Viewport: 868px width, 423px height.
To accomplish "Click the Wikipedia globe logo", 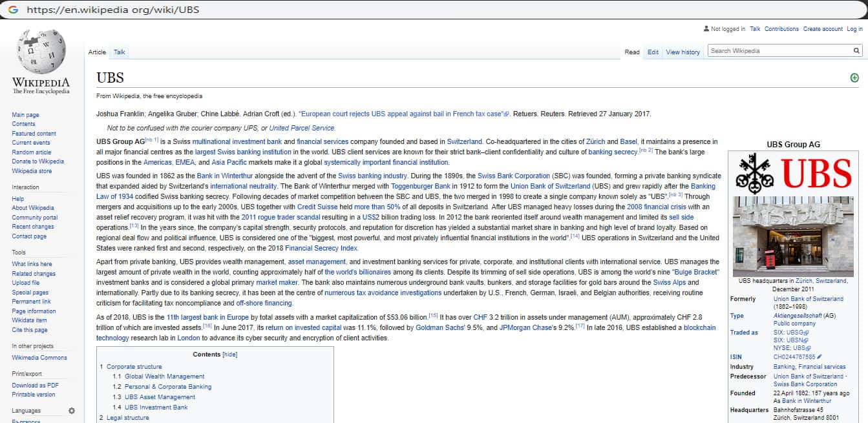I will [x=41, y=53].
